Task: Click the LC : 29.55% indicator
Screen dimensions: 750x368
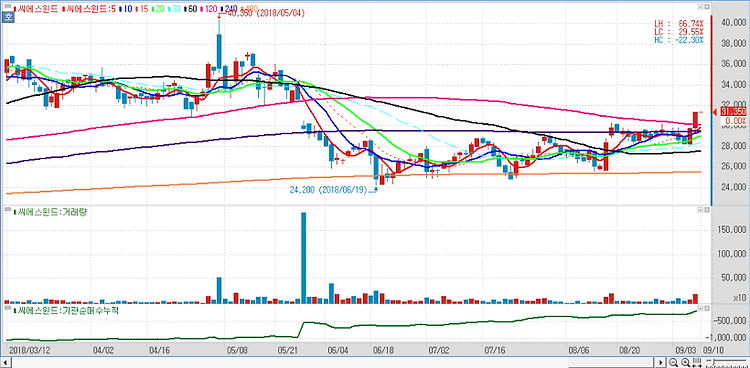Action: 679,32
